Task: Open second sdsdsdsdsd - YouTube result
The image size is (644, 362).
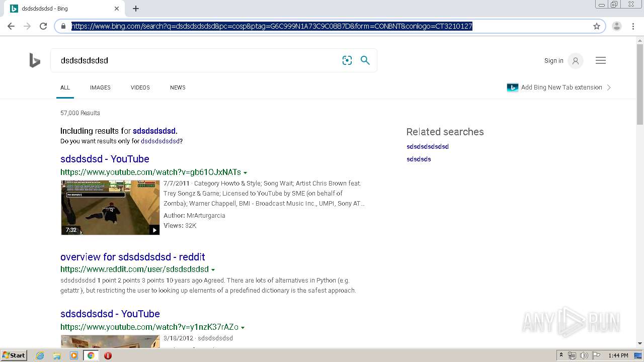Action: click(x=110, y=314)
